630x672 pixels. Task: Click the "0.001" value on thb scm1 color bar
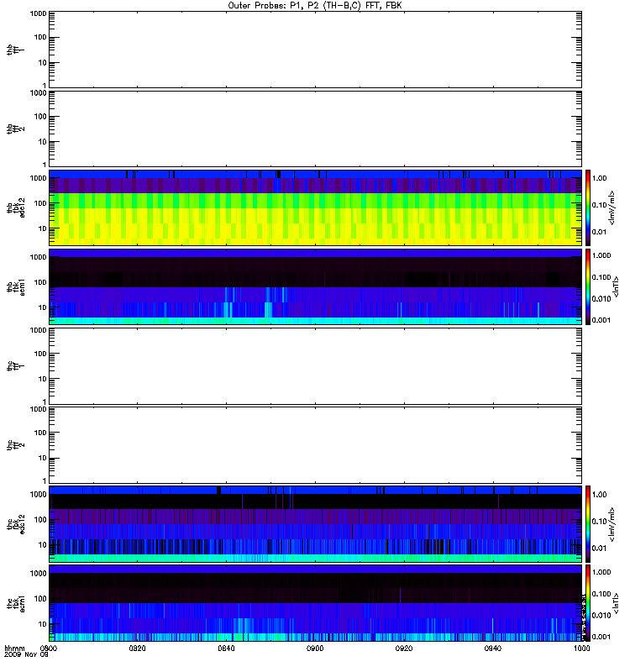[601, 320]
